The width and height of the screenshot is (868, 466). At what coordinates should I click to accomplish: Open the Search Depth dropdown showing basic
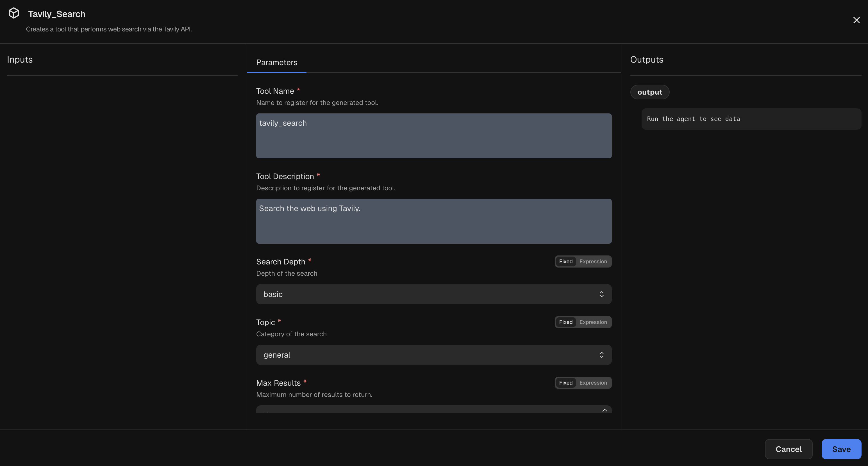(x=434, y=294)
